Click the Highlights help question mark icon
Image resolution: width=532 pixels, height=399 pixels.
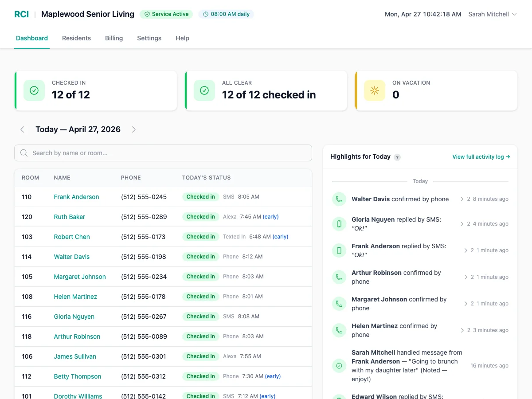point(397,157)
